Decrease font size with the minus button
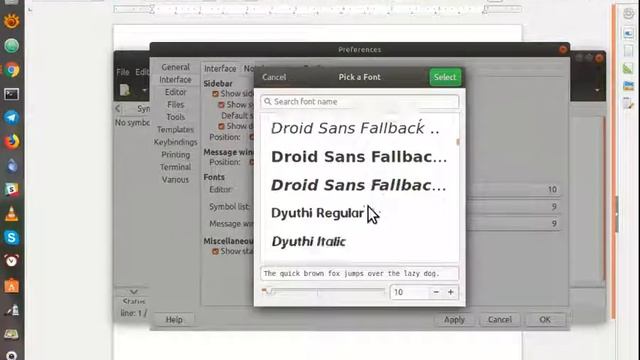This screenshot has height=360, width=640. [436, 292]
